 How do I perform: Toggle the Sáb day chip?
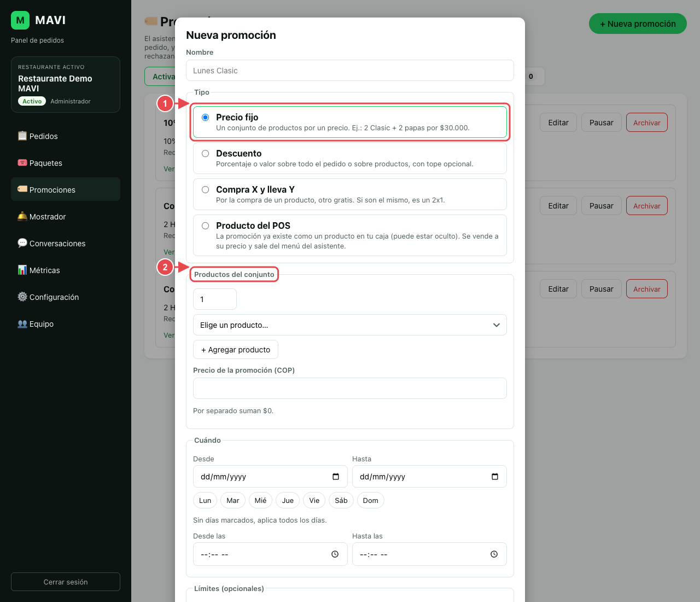(341, 500)
